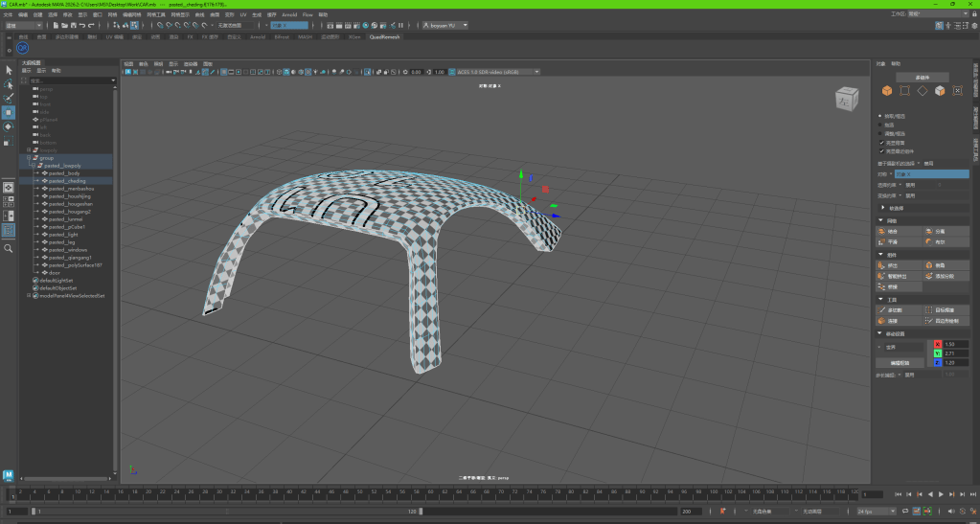Collapse the group node in outliner
Viewport: 980px width, 524px height.
(29, 158)
